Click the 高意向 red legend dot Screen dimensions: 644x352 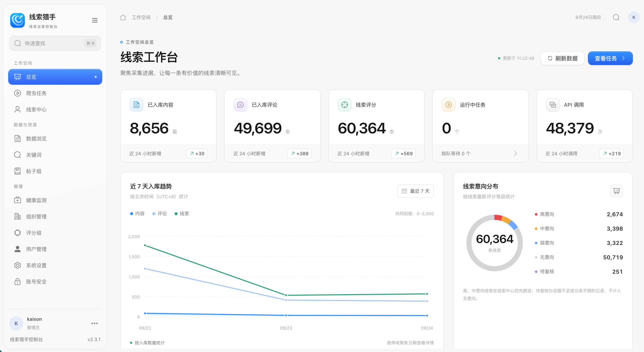click(x=536, y=214)
